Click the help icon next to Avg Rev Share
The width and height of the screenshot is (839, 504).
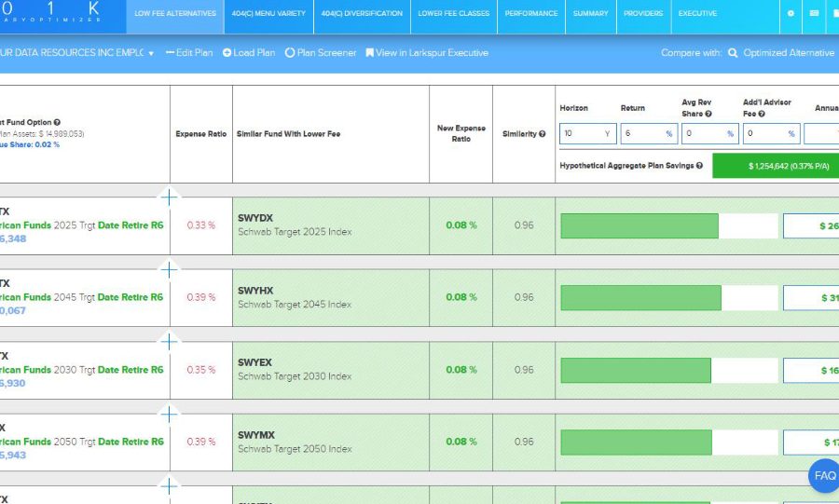pyautogui.click(x=708, y=115)
